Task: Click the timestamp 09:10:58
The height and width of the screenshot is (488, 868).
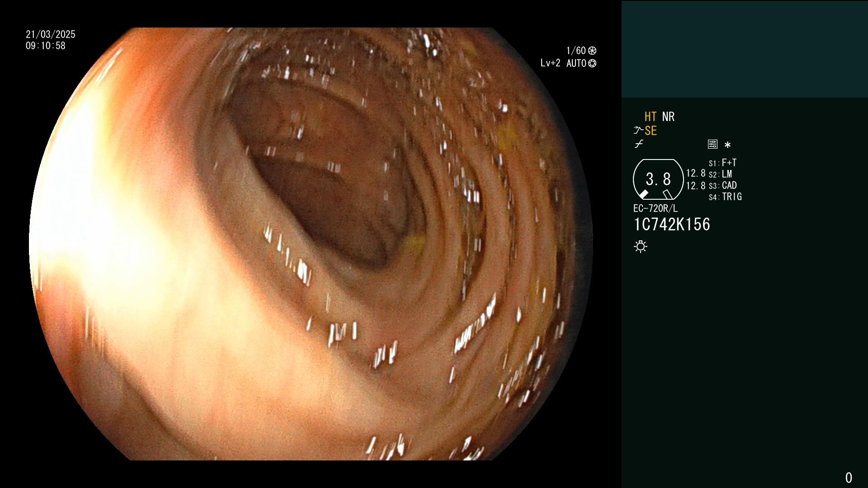Action: point(46,46)
